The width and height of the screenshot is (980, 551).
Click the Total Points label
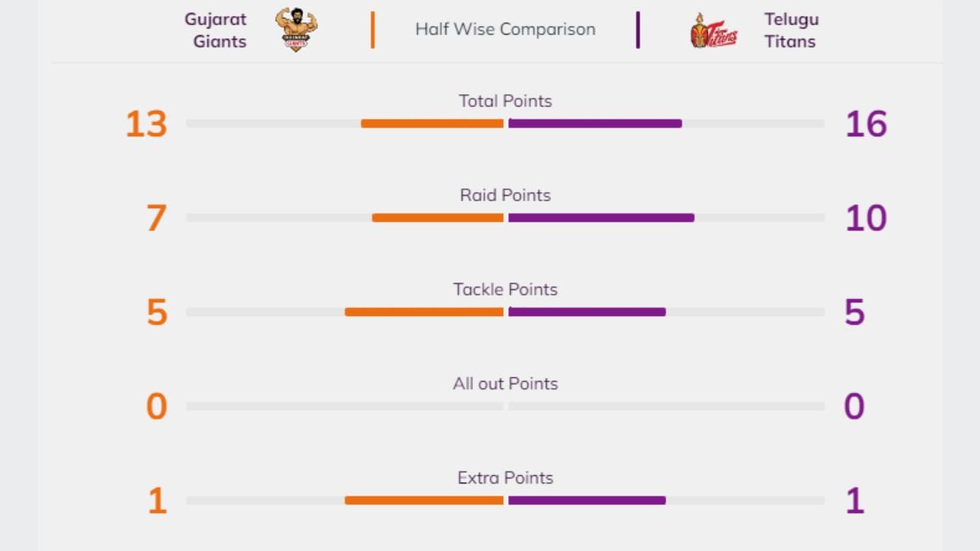pos(505,101)
